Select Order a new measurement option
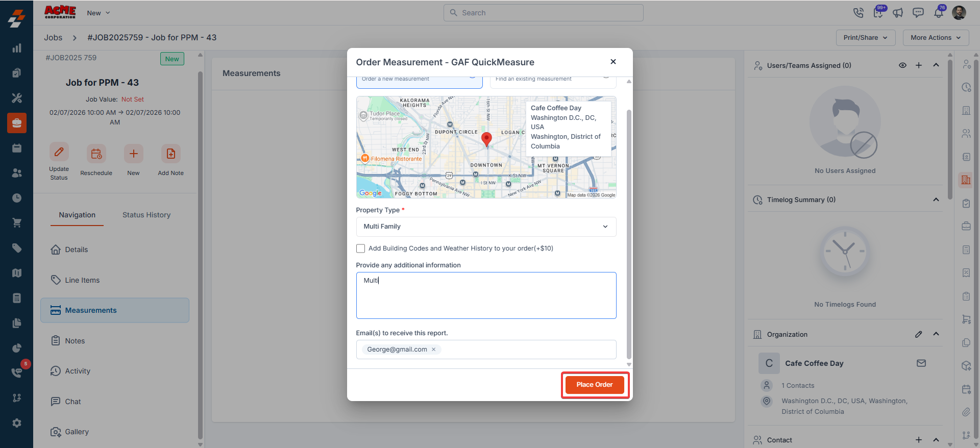 pos(419,82)
